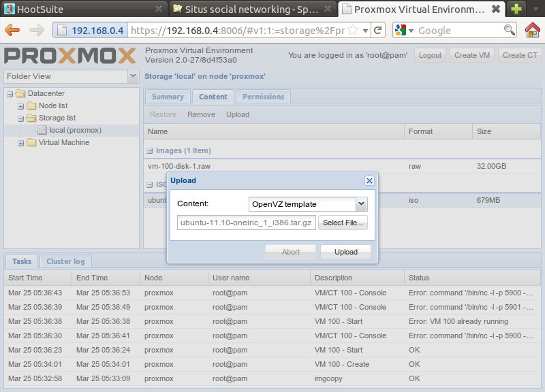Collapse the Images group in content list
The image size is (545, 392).
[x=150, y=150]
